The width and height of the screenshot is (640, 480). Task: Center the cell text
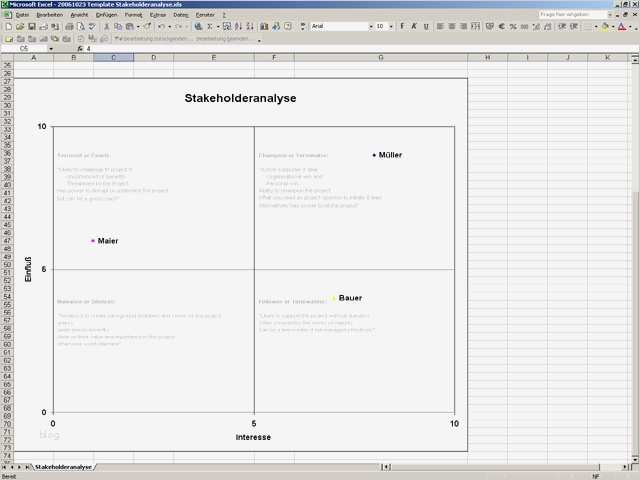(452, 27)
